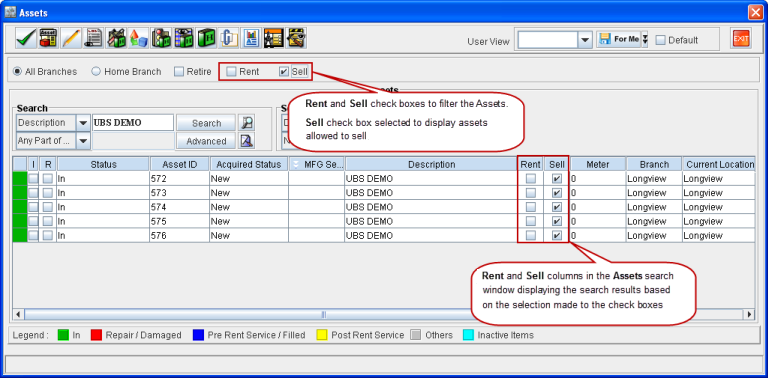Tick the I checkbox for asset 572
768x378 pixels.
33,179
